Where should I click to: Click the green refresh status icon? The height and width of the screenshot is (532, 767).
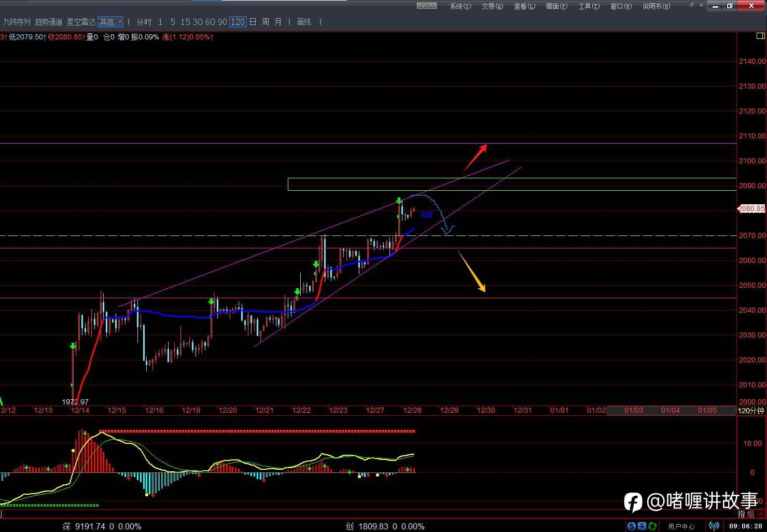tap(652, 526)
